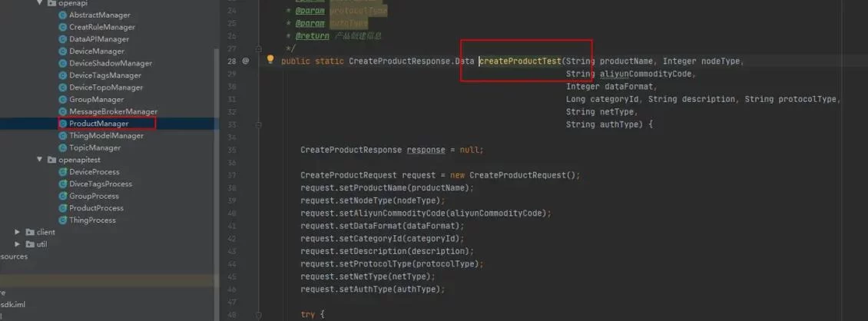
Task: Place cursor on createProductTest method name
Action: tap(521, 61)
